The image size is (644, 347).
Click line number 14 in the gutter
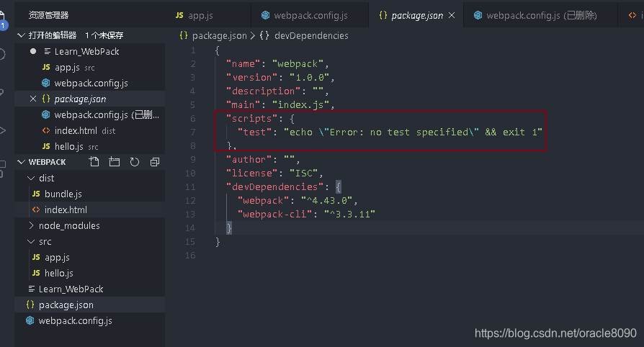tap(190, 228)
